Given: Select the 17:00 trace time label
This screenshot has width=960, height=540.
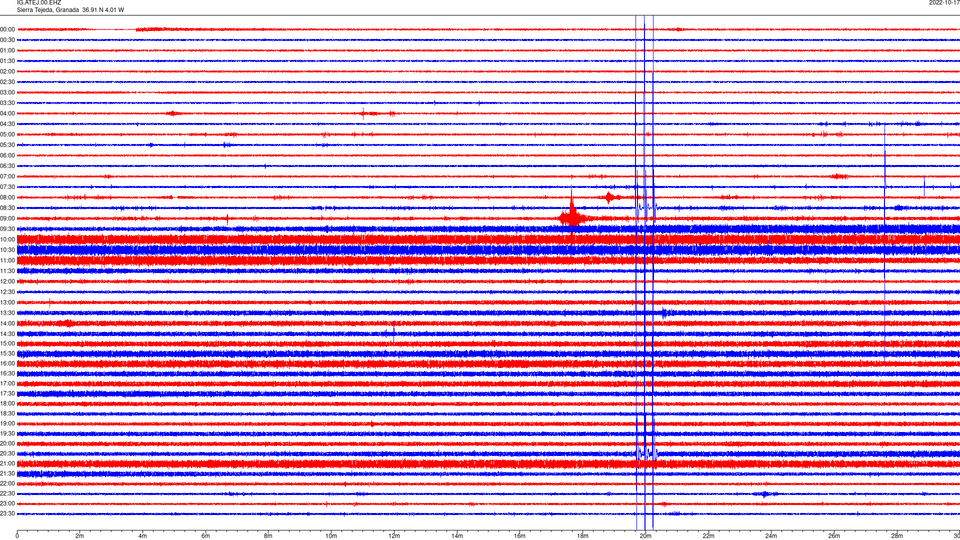Looking at the screenshot, I should pyautogui.click(x=7, y=384).
